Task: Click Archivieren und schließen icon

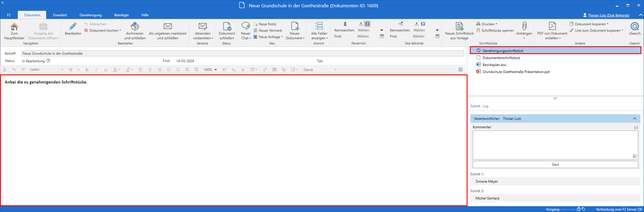Action: click(x=135, y=26)
